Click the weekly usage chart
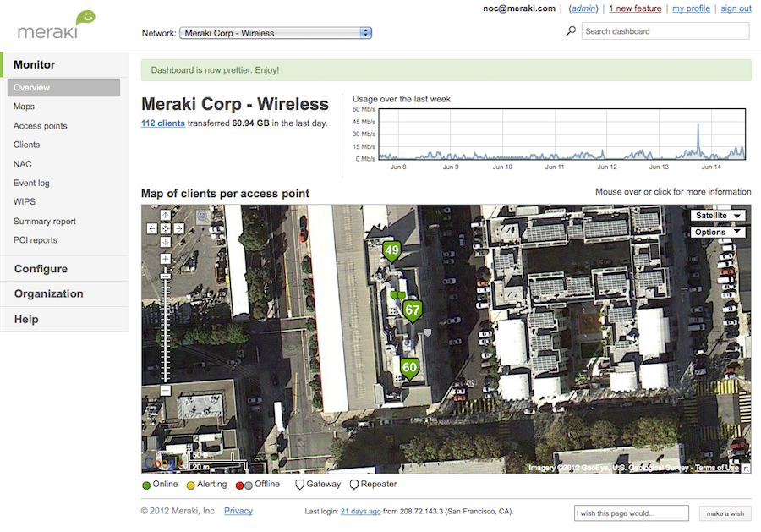Image resolution: width=761 pixels, height=532 pixels. pos(561,134)
